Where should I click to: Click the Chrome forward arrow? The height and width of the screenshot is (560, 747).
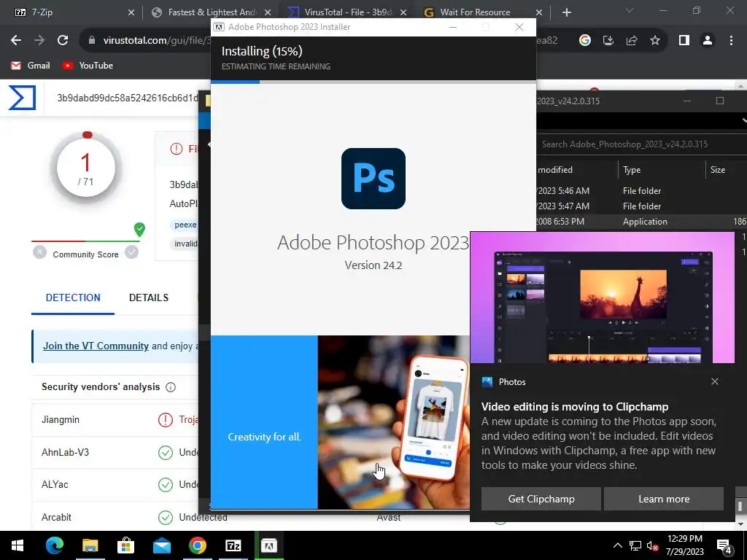39,41
